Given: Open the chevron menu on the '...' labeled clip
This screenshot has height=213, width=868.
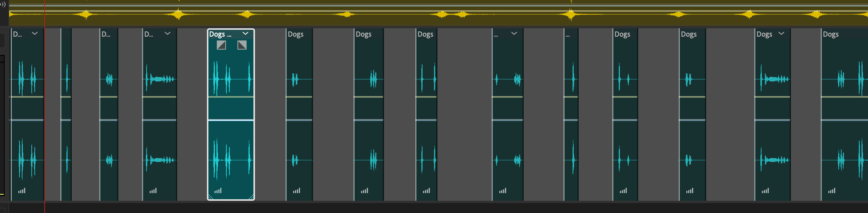Looking at the screenshot, I should click(514, 34).
